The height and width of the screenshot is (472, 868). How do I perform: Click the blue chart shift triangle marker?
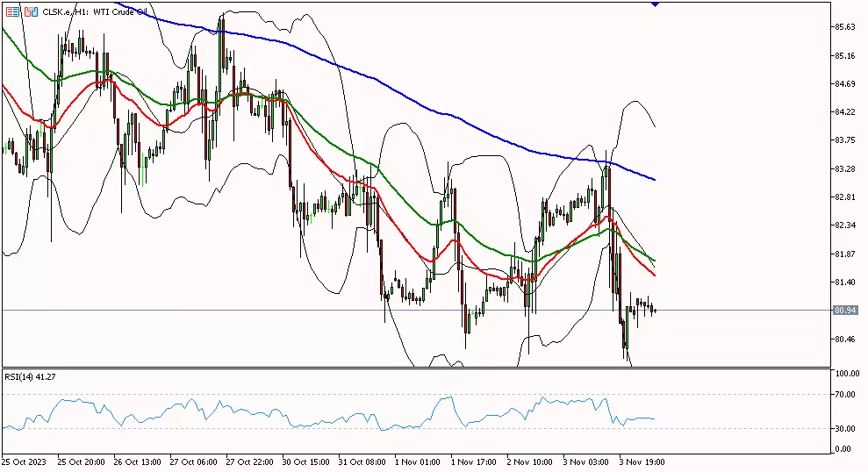tap(656, 4)
